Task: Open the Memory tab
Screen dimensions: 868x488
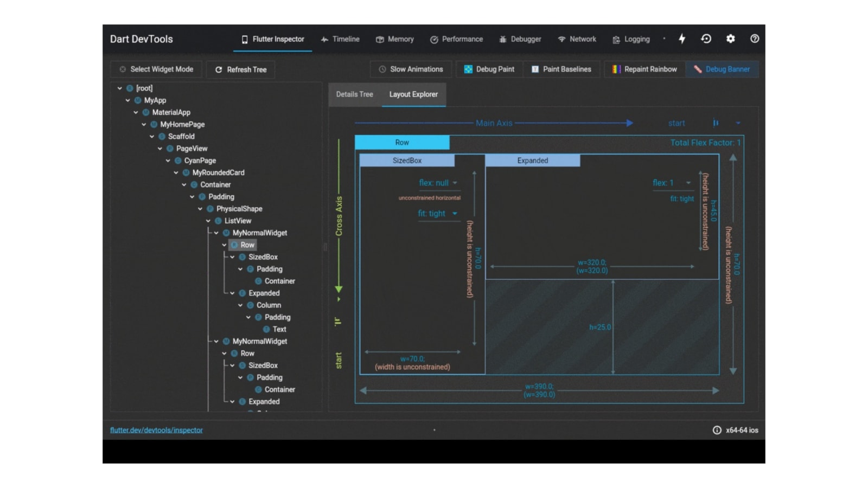Action: pyautogui.click(x=395, y=39)
